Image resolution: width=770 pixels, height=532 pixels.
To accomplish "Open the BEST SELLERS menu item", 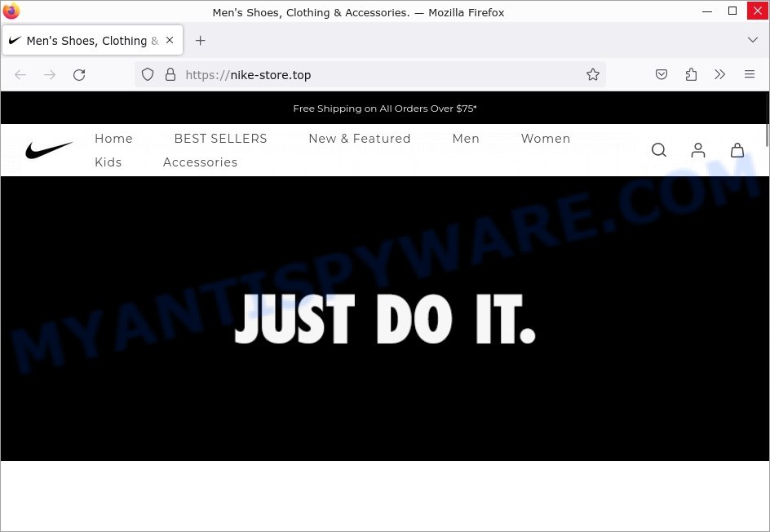I will [x=220, y=139].
